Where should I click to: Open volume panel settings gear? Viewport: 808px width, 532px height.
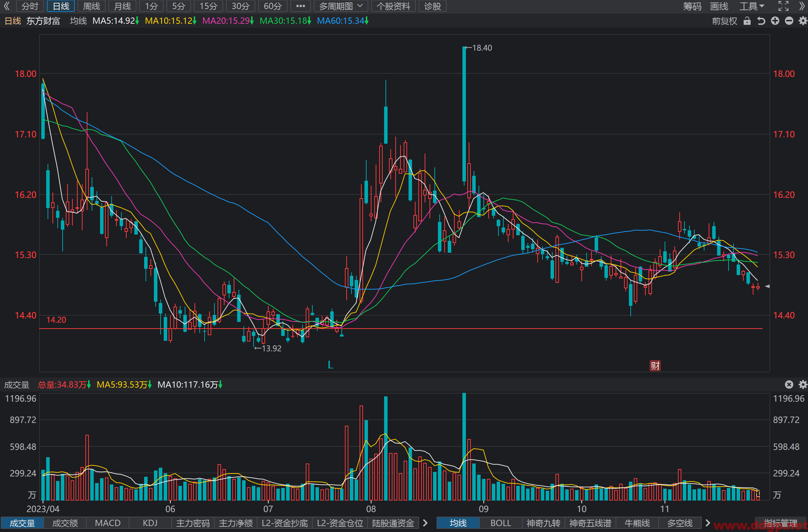tap(802, 384)
